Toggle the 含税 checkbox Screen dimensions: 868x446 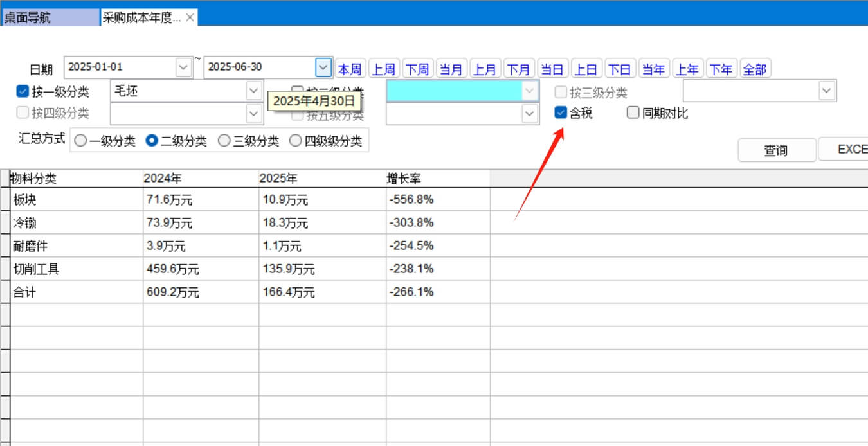561,113
